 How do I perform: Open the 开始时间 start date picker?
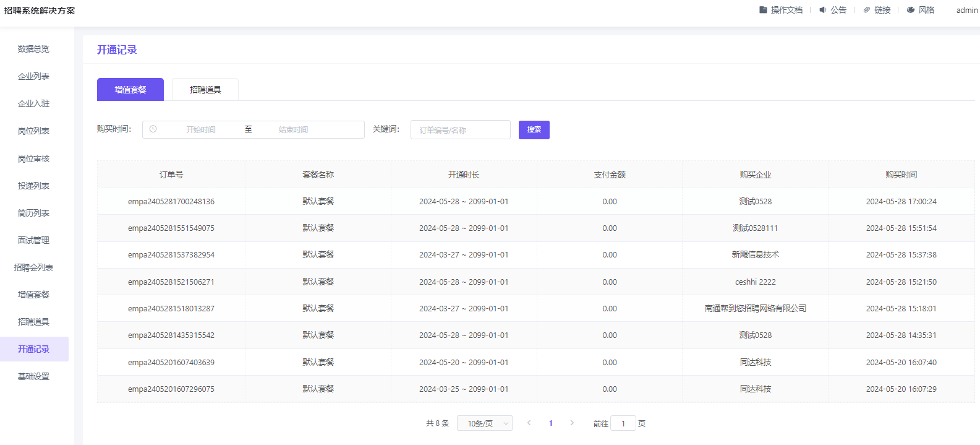(201, 129)
